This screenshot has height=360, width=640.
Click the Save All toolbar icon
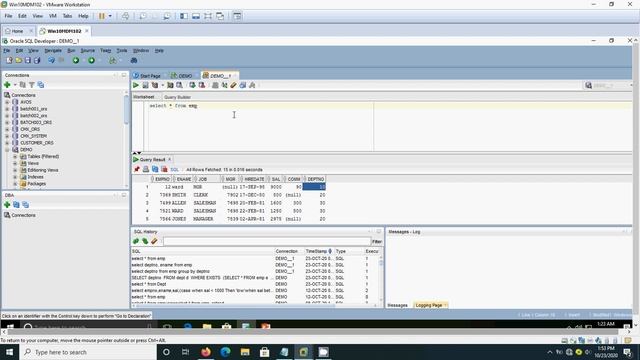37,60
